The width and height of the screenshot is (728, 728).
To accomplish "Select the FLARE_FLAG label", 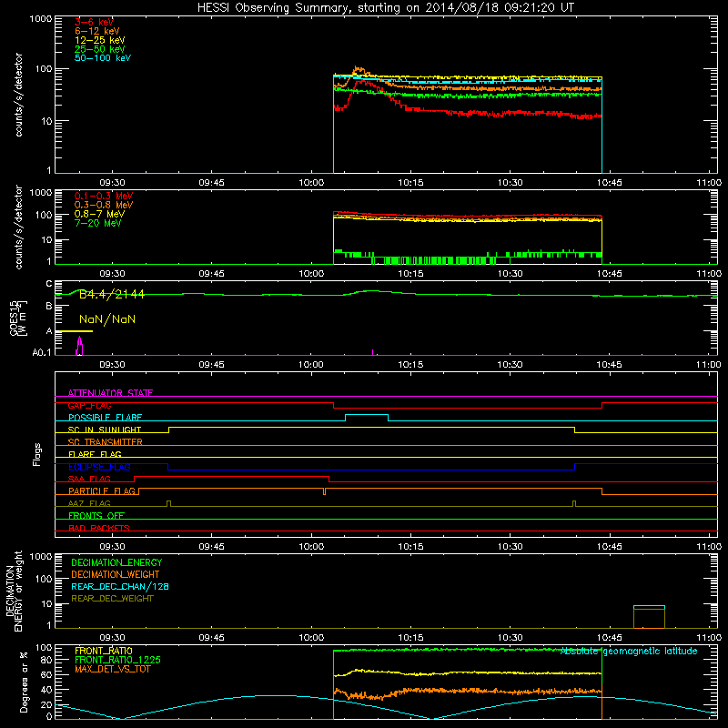I will (95, 454).
